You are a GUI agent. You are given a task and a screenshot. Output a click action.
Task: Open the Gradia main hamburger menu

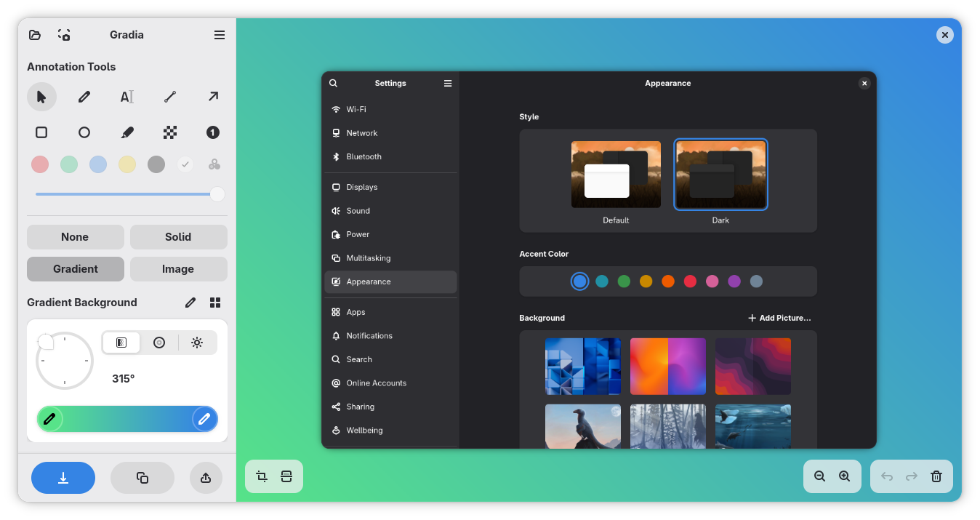click(219, 35)
